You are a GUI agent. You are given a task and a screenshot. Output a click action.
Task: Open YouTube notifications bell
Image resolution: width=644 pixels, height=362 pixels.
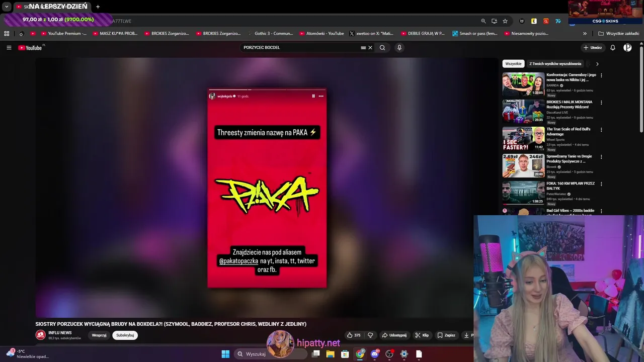point(613,48)
